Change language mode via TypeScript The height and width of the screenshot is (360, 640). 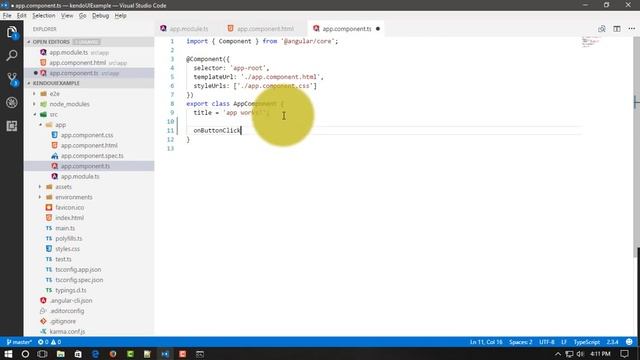click(x=587, y=342)
